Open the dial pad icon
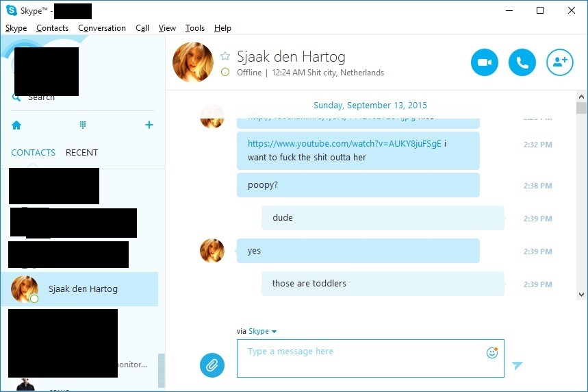 pyautogui.click(x=83, y=125)
